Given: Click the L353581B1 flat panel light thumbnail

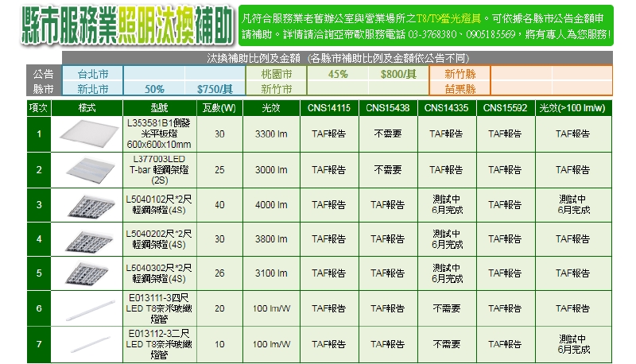Looking at the screenshot, I should [x=87, y=134].
